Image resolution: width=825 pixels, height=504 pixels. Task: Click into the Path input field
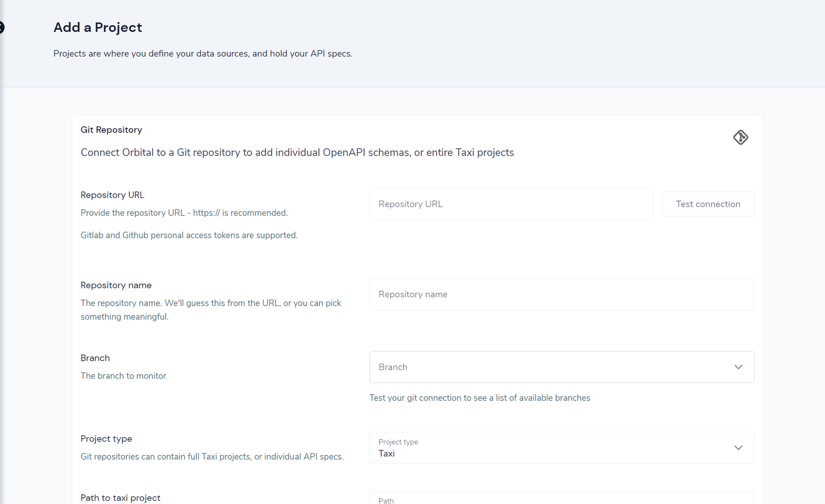tap(562, 498)
